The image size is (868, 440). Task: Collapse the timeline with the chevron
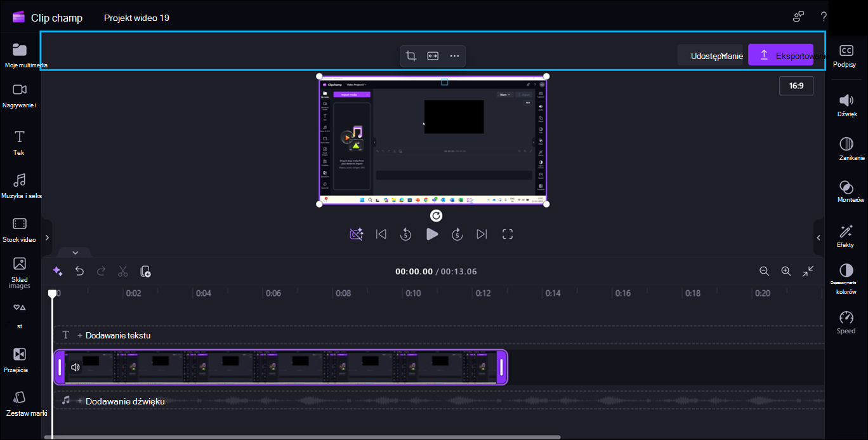pos(75,253)
